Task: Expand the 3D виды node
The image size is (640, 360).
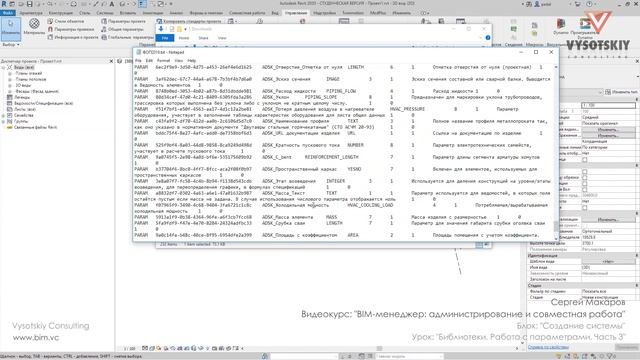Action: (10, 85)
